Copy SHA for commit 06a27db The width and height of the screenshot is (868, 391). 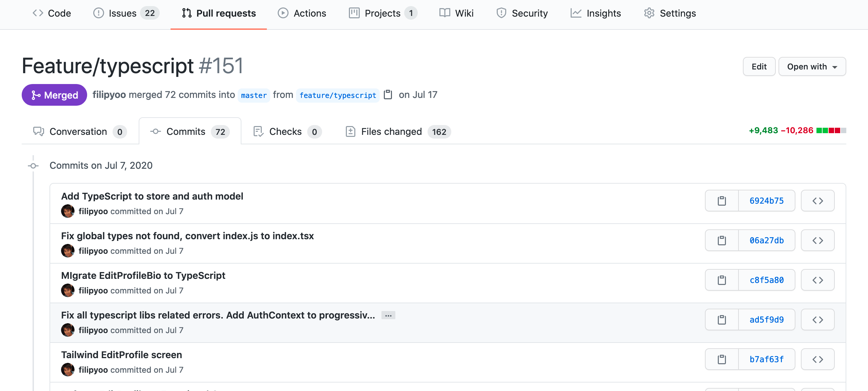[722, 240]
